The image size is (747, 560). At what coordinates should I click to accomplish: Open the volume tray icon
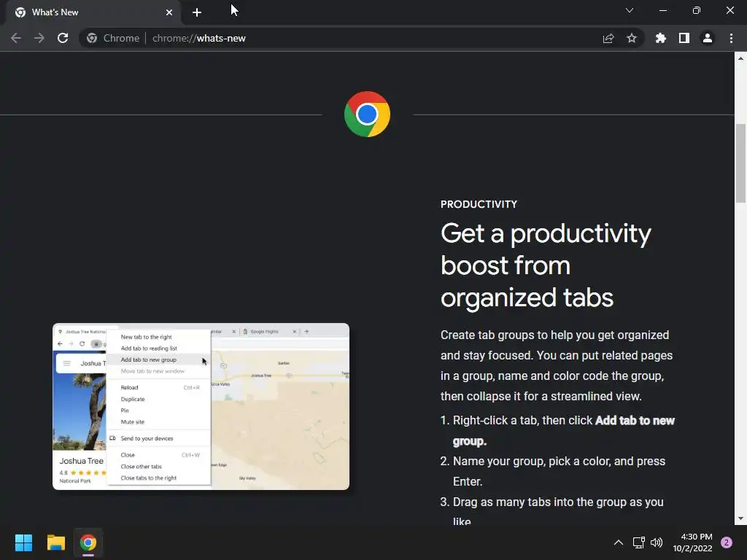coord(657,542)
